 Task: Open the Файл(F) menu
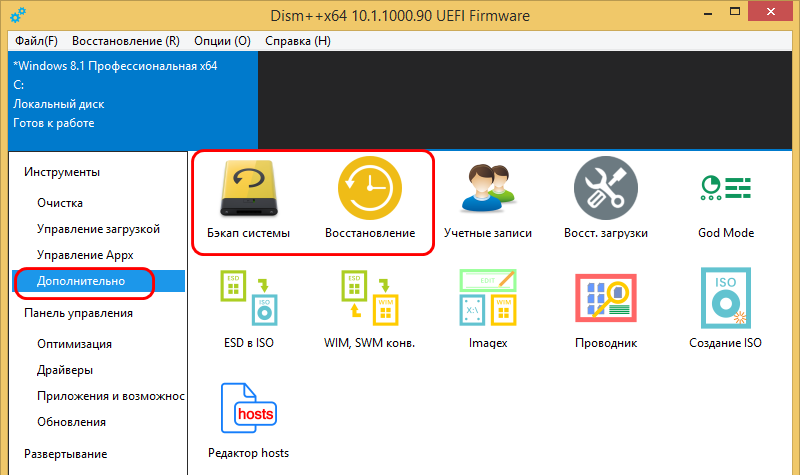click(x=36, y=41)
